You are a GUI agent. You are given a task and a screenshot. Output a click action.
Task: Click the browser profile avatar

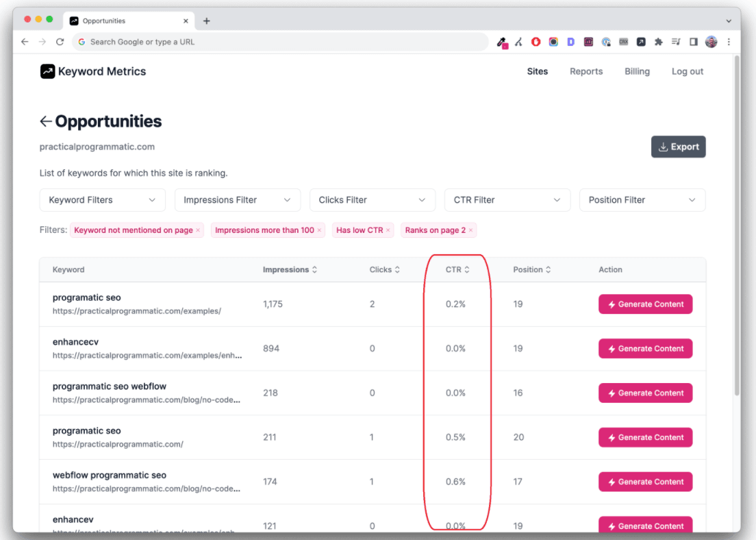711,42
